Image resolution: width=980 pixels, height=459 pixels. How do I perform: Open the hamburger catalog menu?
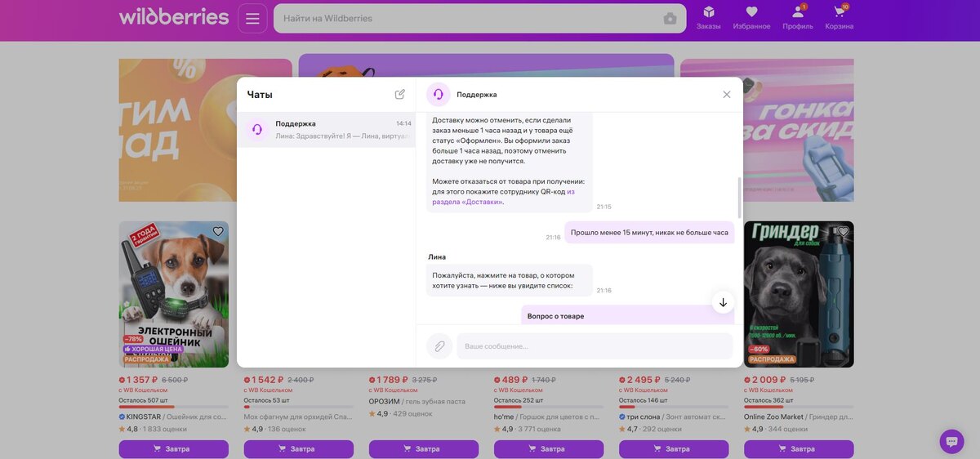click(252, 18)
